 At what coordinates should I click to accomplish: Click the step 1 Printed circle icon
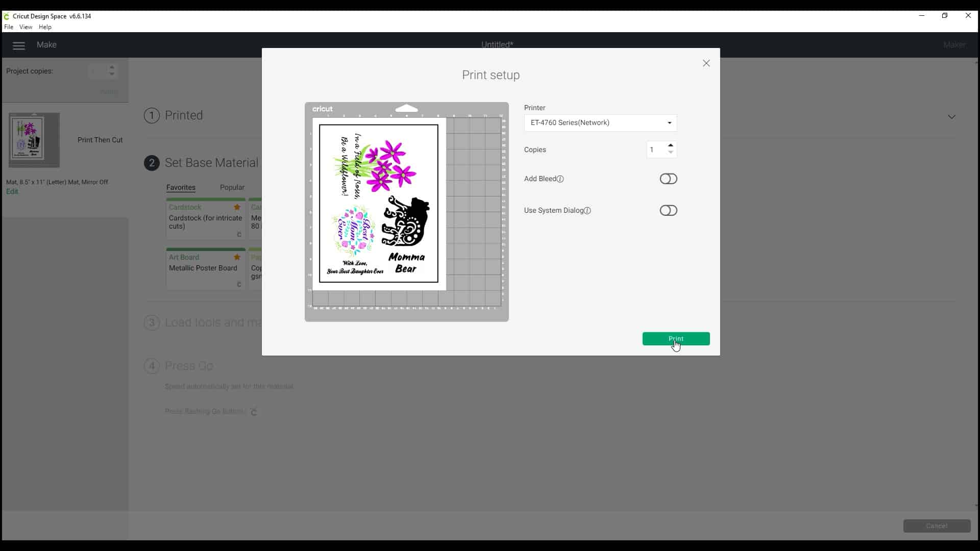click(152, 116)
